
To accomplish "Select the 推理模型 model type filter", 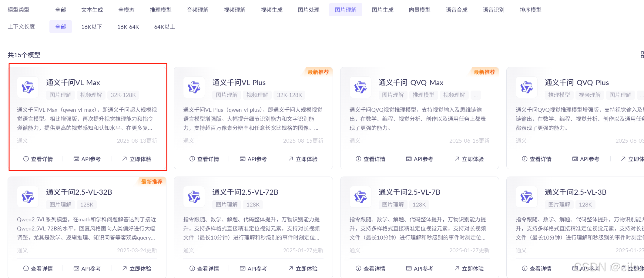I will pyautogui.click(x=161, y=10).
